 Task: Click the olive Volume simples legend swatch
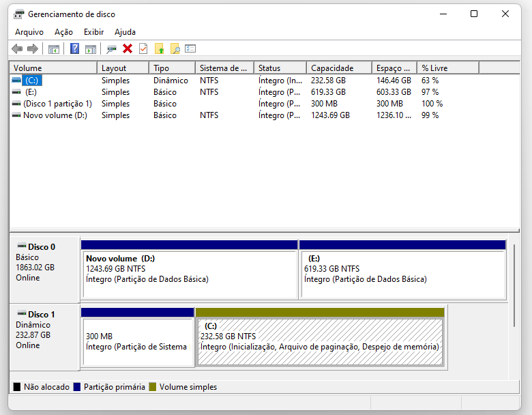pos(153,387)
